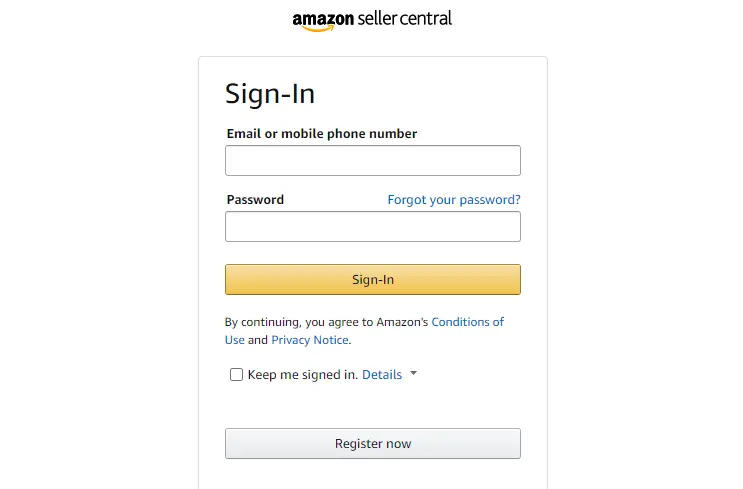Click the 'amazon' word in header logo
The height and width of the screenshot is (489, 743).
(319, 18)
